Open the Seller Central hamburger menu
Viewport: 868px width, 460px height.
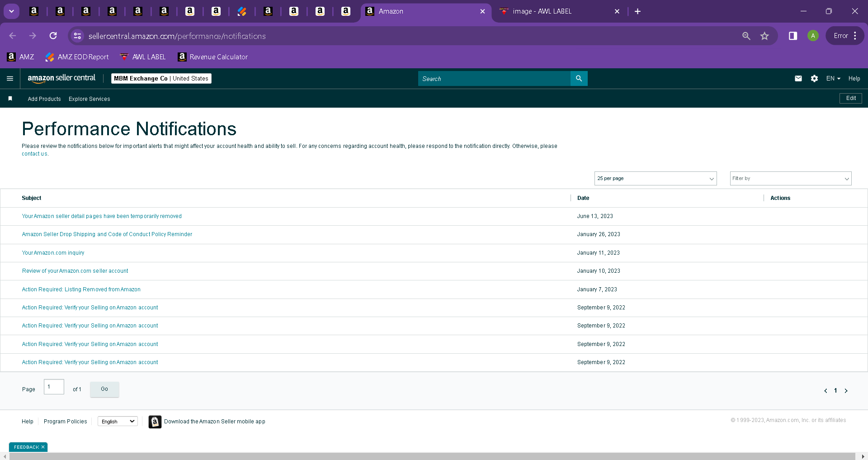pos(10,78)
